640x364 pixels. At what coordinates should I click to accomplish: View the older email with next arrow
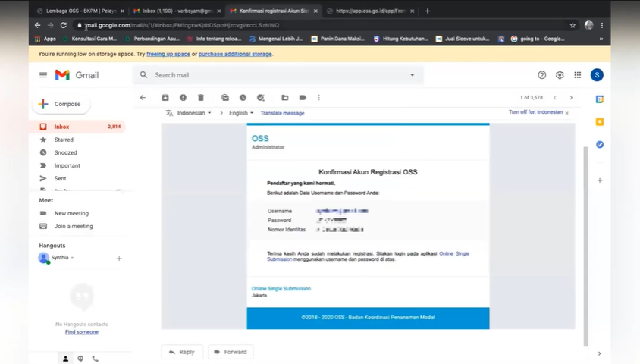pyautogui.click(x=571, y=98)
